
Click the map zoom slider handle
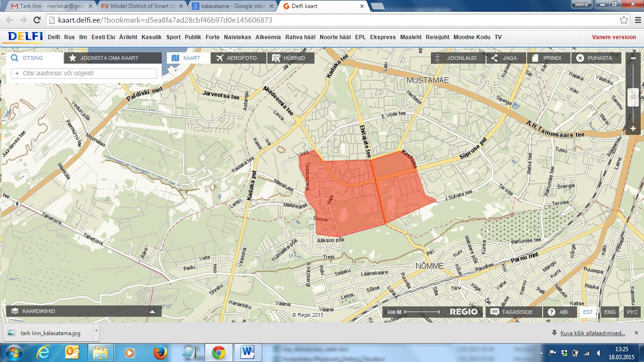633,98
